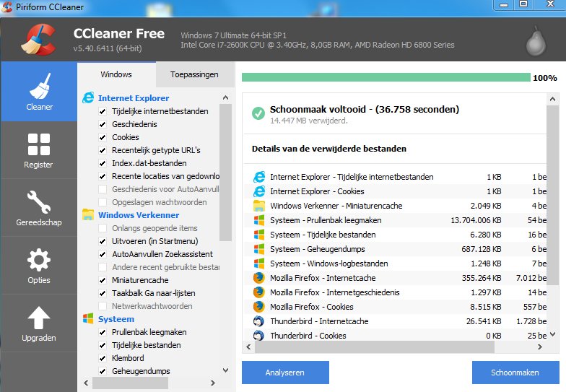Click the Upgraden arrow icon
This screenshot has width=566, height=392.
(39, 318)
